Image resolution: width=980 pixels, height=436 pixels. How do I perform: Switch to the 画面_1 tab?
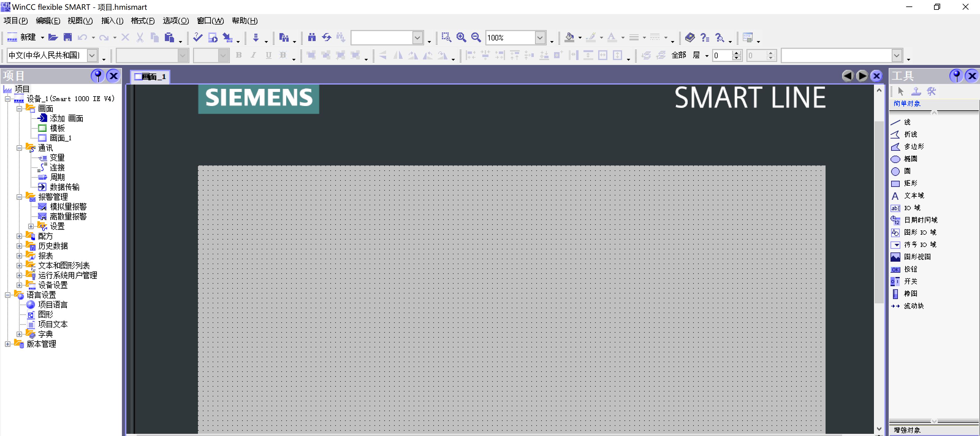[151, 77]
